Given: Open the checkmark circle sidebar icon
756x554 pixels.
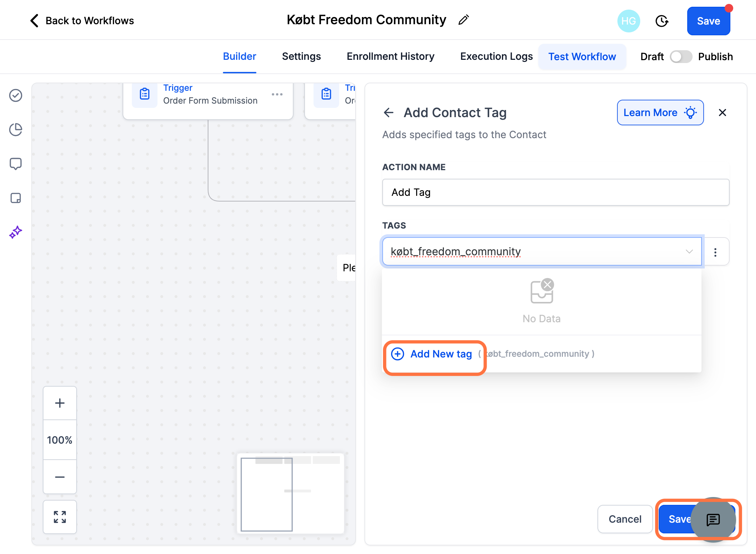Looking at the screenshot, I should coord(16,95).
